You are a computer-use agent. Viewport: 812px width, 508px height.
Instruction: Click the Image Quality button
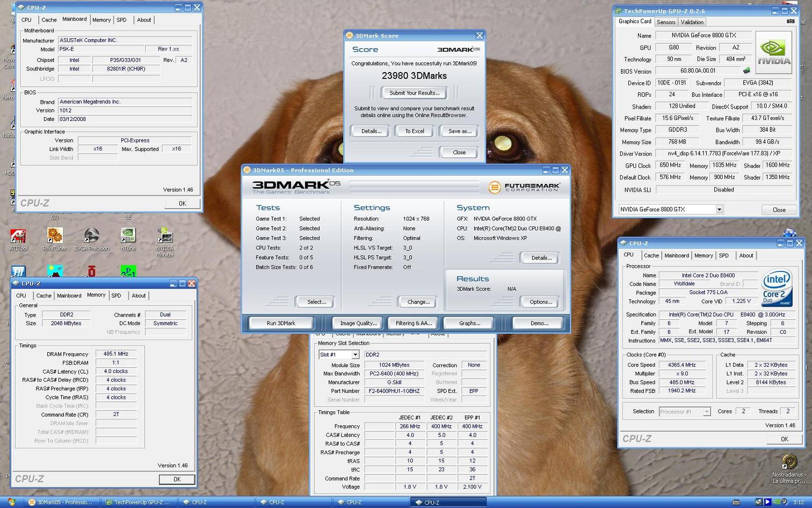[358, 323]
